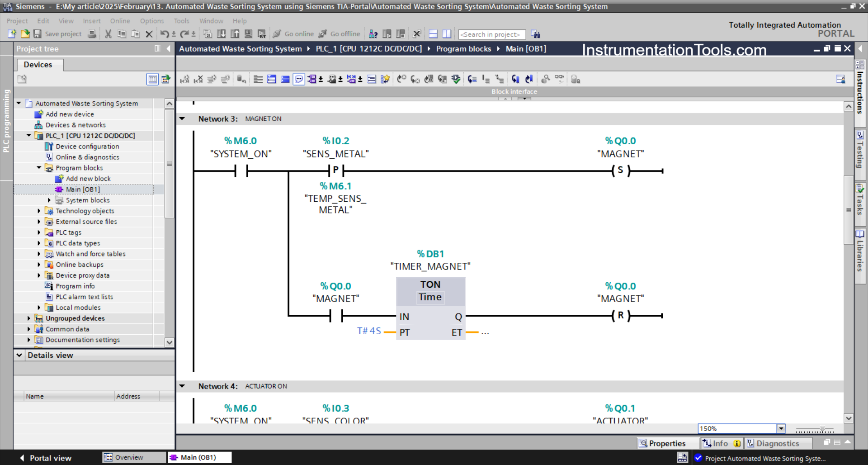This screenshot has height=465, width=868.
Task: Click the Cut scissors icon
Action: pyautogui.click(x=108, y=34)
